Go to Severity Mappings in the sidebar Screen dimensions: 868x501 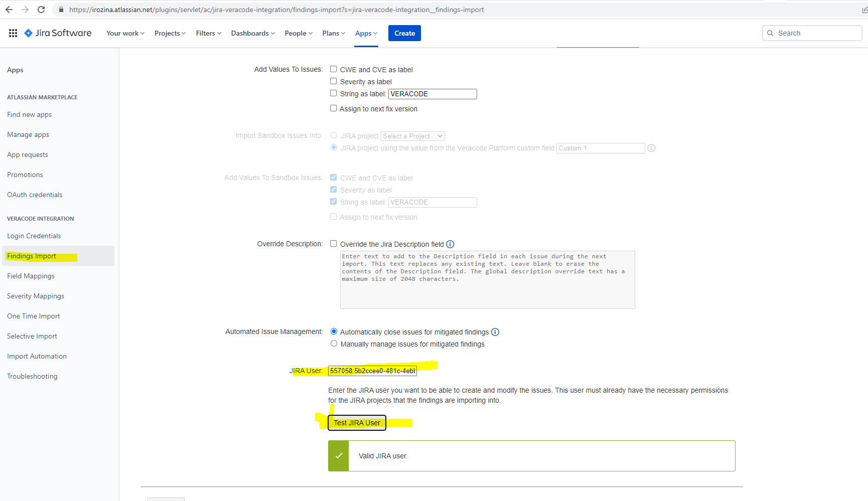click(35, 295)
